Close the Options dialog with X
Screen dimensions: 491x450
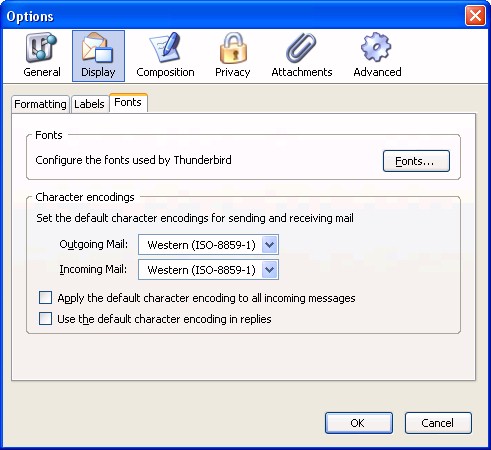(x=475, y=15)
